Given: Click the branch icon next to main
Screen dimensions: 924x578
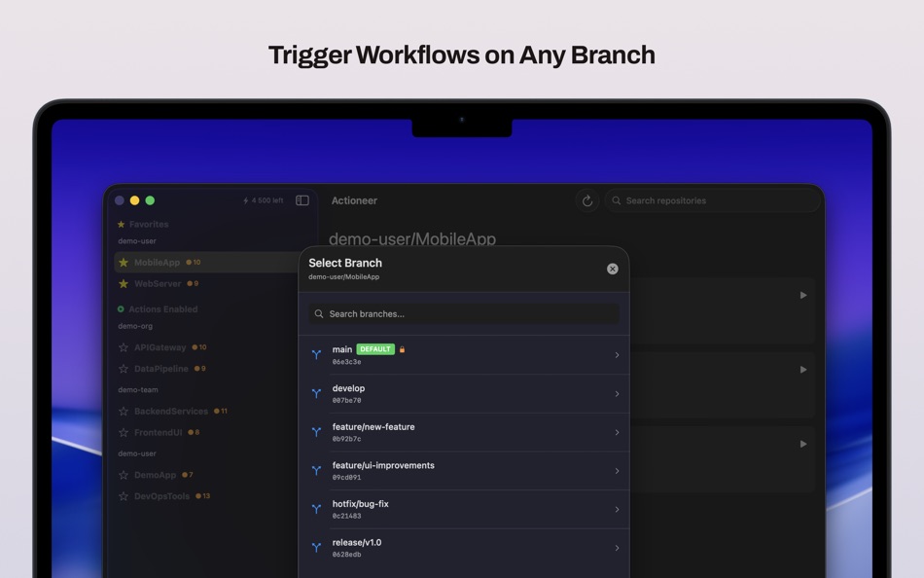Looking at the screenshot, I should [316, 352].
